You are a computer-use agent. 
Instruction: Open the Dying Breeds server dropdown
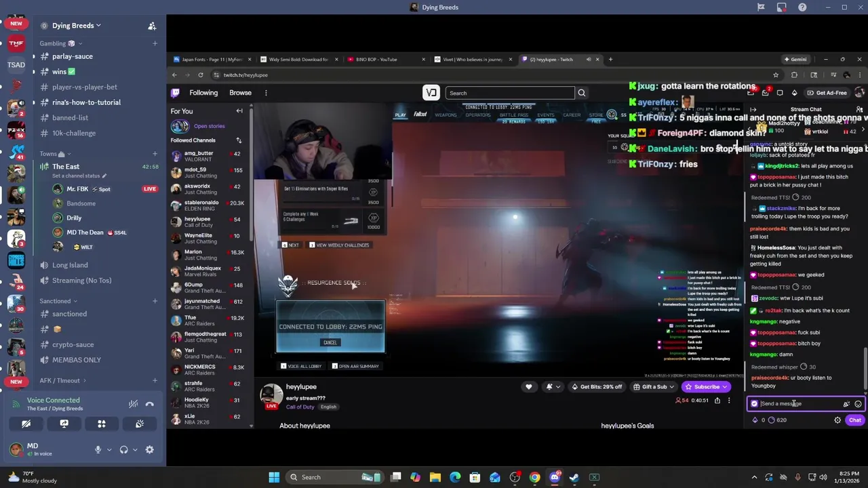click(76, 26)
